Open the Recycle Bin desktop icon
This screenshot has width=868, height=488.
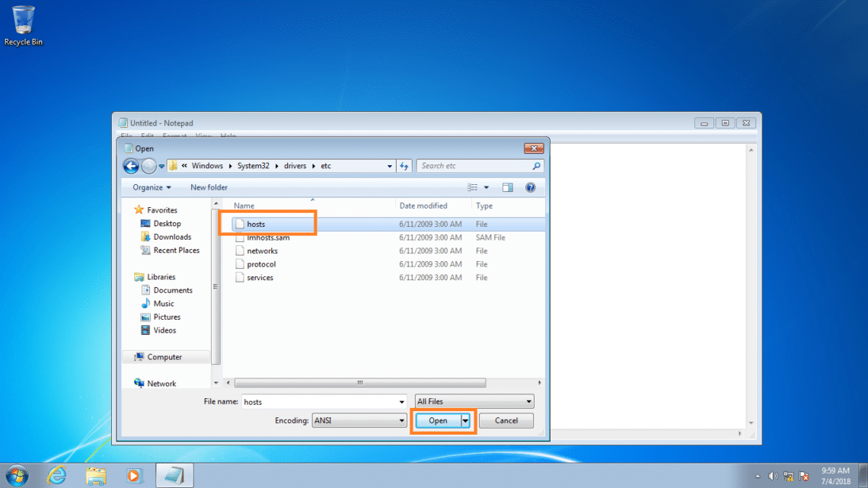coord(24,25)
